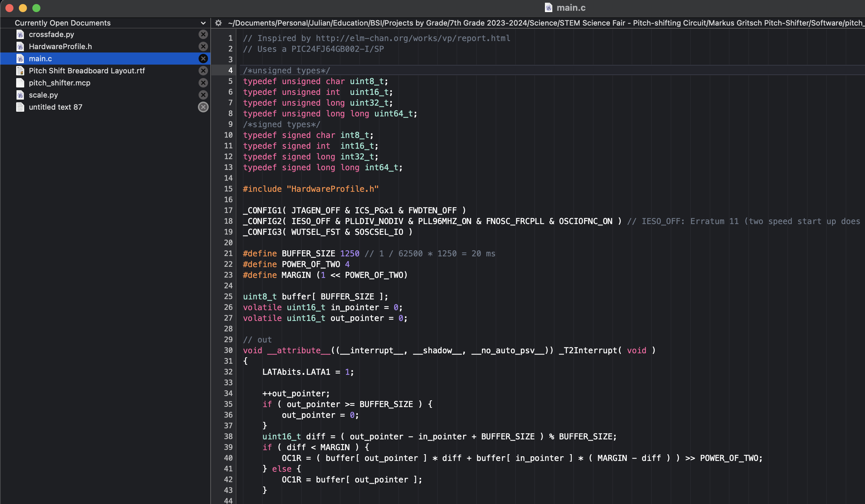Open HardwareProfile.h from the sidebar
The width and height of the screenshot is (865, 504).
click(60, 46)
